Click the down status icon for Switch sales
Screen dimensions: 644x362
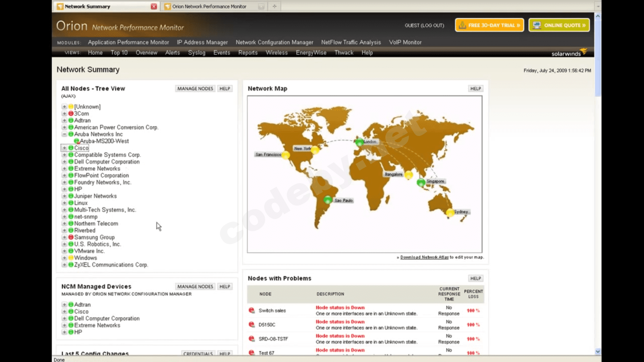252,311
